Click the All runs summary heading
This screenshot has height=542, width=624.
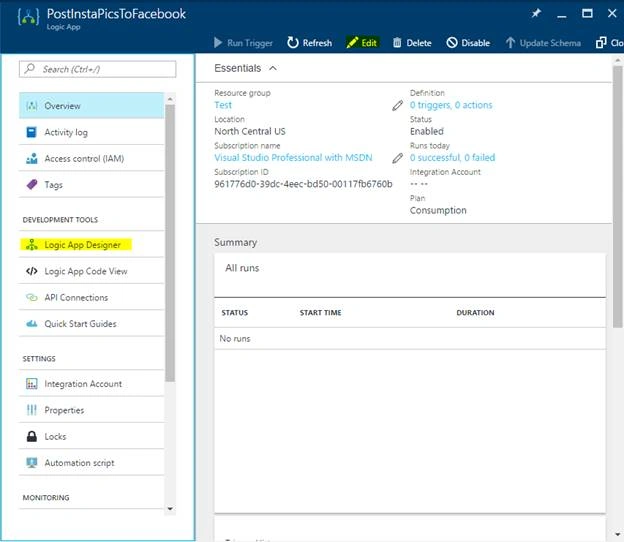[x=242, y=268]
